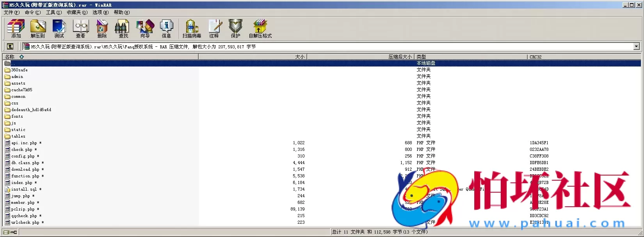Expand the archive path dropdown arrow
This screenshot has width=644, height=237.
636,46
